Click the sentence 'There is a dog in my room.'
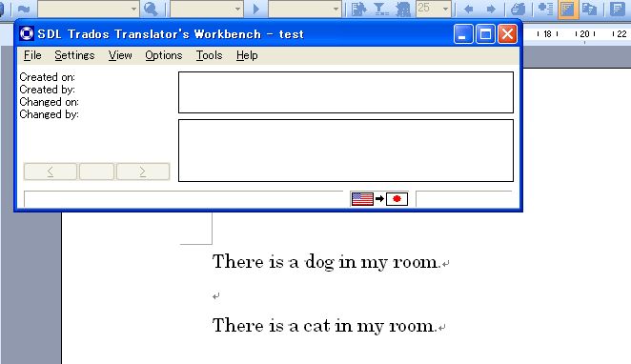 tap(326, 262)
